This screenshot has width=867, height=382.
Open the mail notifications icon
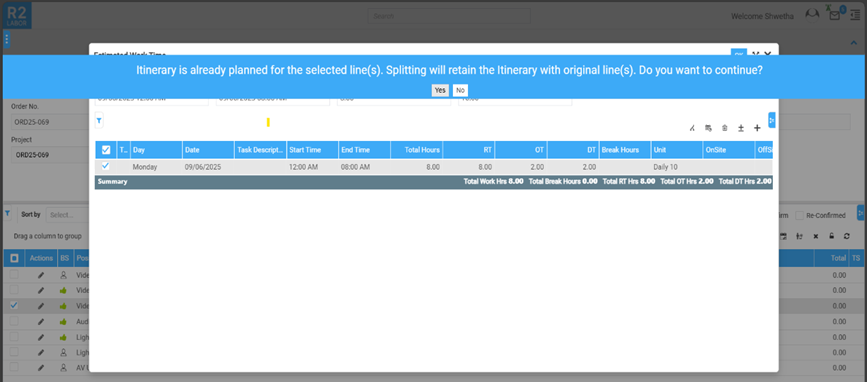(834, 16)
